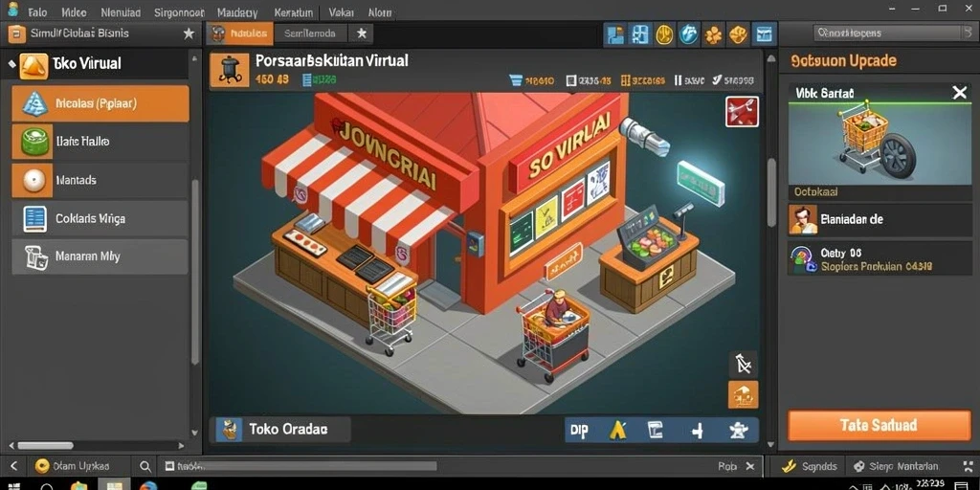Open the Nienuiad menu
The image size is (980, 490).
pos(121,11)
